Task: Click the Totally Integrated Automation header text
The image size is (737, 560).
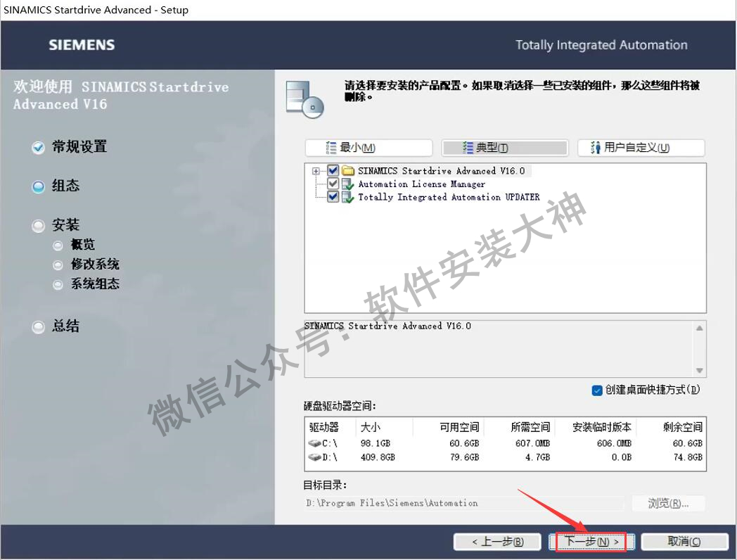Action: pos(601,45)
